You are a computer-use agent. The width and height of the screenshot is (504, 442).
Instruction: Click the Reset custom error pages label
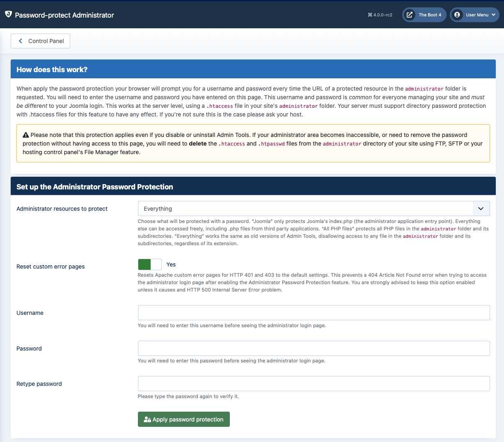[50, 267]
